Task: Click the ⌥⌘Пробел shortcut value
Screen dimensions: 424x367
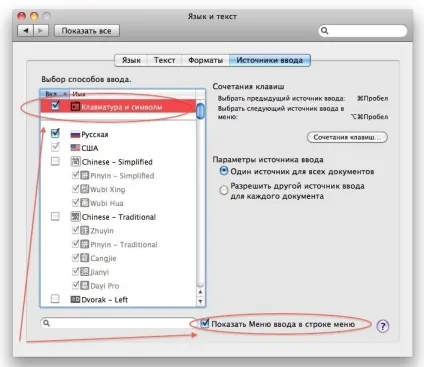Action: 369,117
